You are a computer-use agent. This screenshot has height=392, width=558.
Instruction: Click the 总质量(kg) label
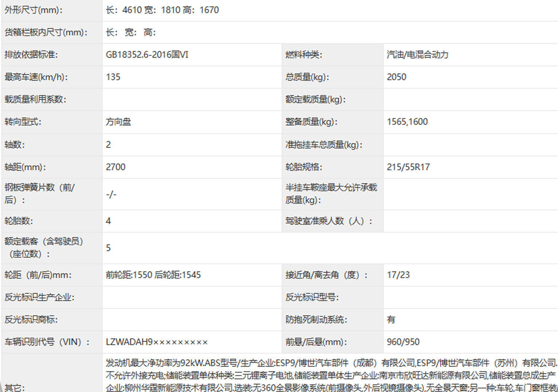coord(307,77)
